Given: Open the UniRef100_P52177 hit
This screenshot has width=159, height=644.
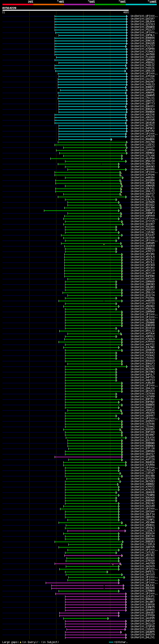Looking at the screenshot, I should 143,30.
